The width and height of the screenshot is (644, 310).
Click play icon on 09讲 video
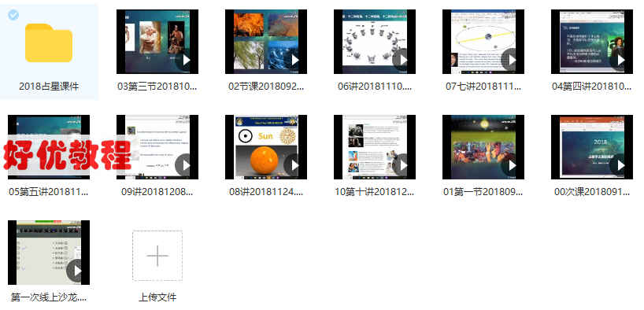pyautogui.click(x=186, y=165)
